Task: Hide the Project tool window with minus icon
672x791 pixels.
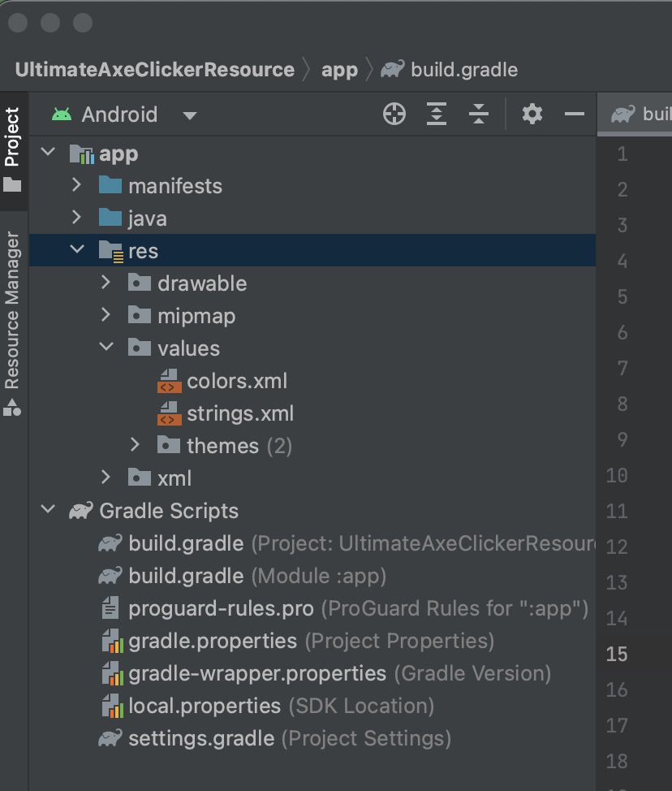Action: [574, 114]
